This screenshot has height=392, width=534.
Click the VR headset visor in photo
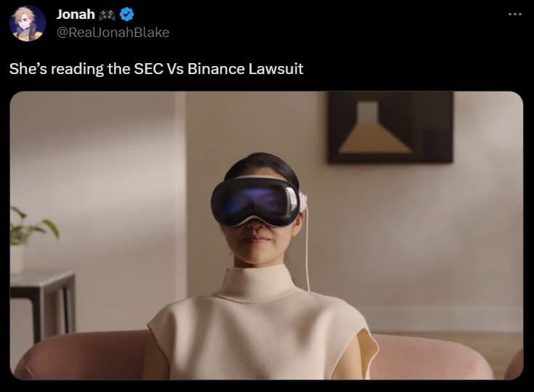[255, 203]
